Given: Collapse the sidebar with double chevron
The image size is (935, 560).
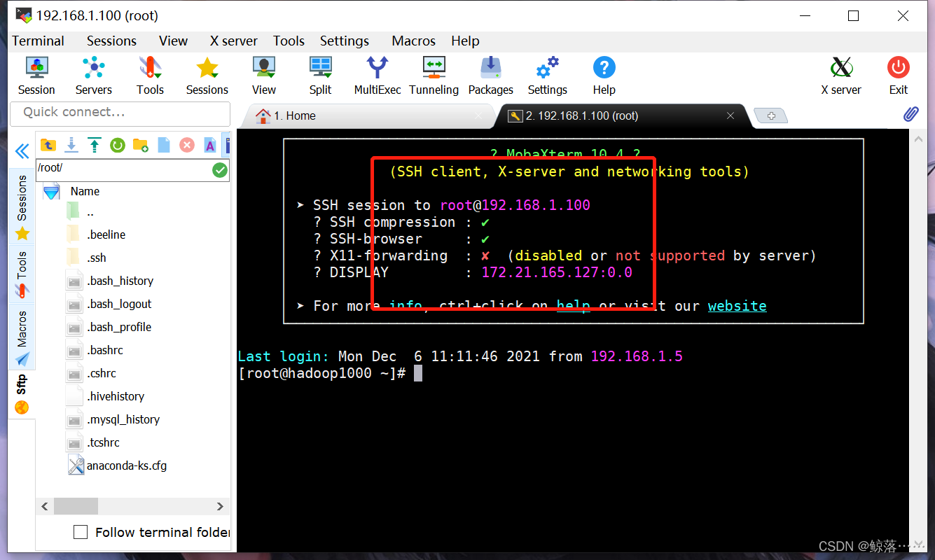Looking at the screenshot, I should [x=22, y=151].
